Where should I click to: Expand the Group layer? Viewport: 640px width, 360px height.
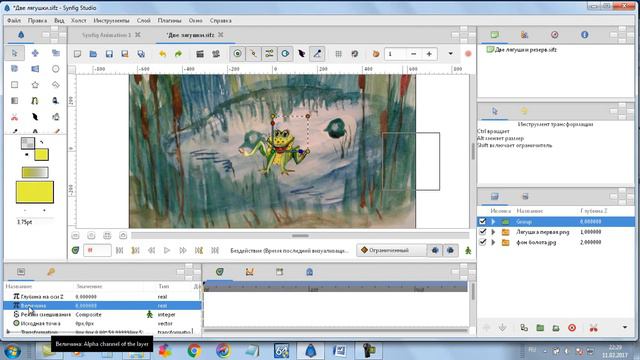click(493, 222)
